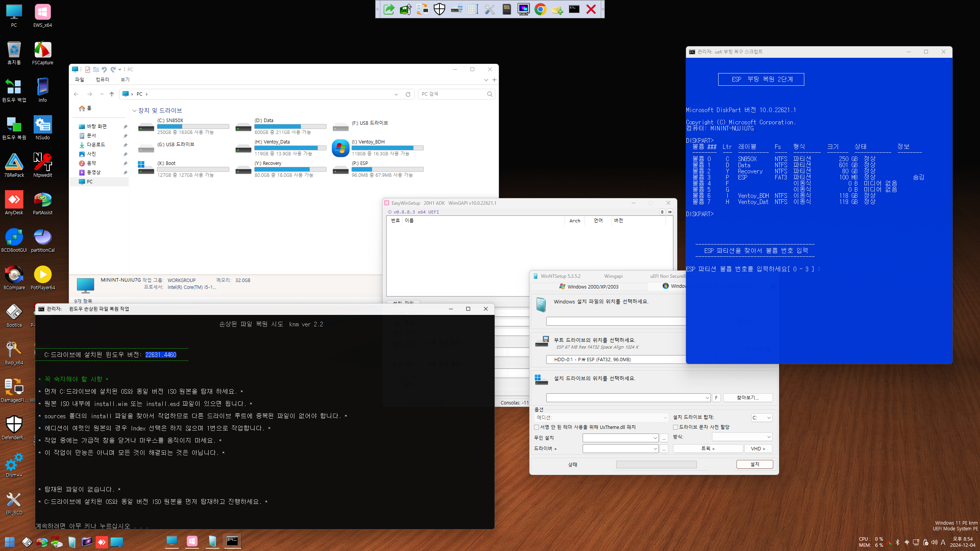
Task: Open the monitor display icon in the top dock
Action: (523, 9)
